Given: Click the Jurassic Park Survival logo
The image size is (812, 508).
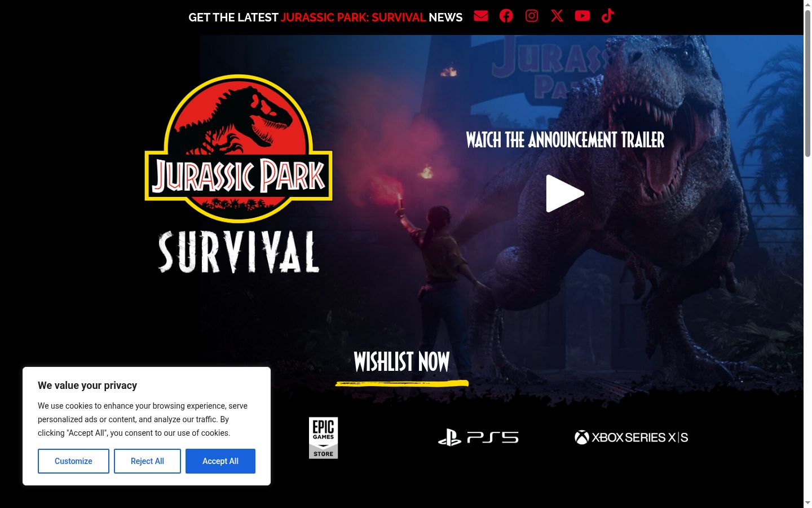Looking at the screenshot, I should [x=239, y=174].
